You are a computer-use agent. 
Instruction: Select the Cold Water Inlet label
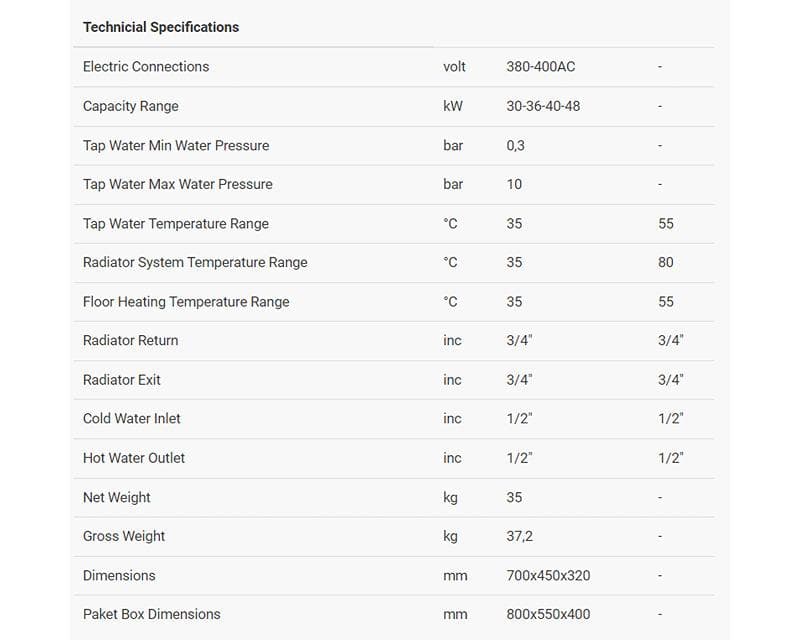click(x=132, y=418)
